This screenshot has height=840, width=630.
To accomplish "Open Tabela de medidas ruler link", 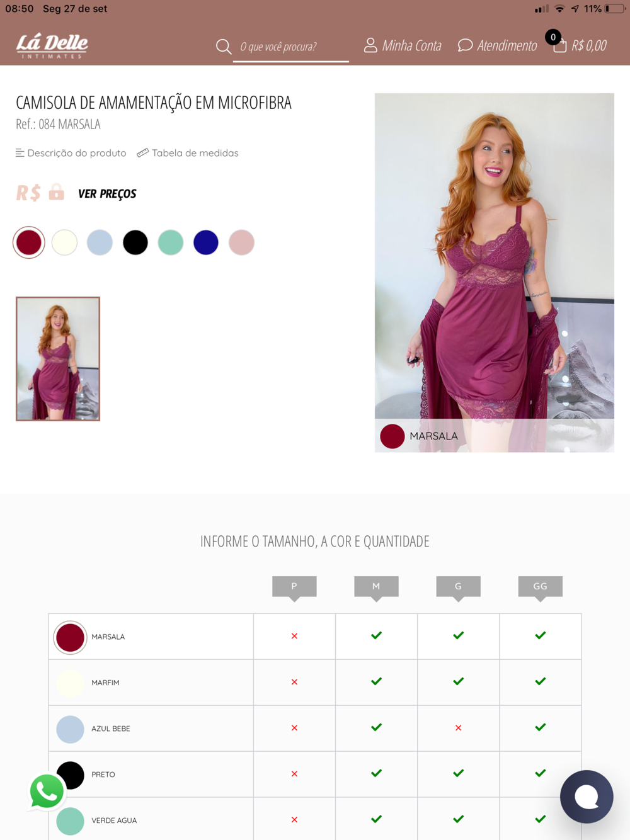I will tap(188, 153).
